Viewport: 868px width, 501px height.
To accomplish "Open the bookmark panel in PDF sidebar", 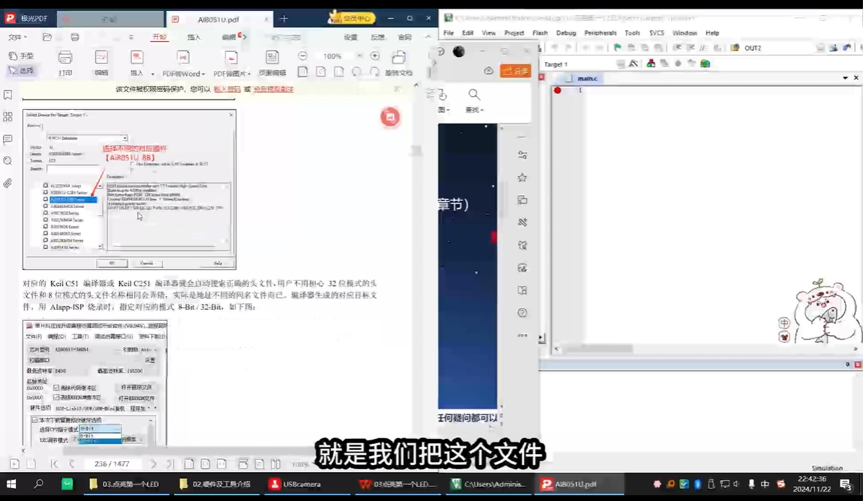I will click(8, 95).
